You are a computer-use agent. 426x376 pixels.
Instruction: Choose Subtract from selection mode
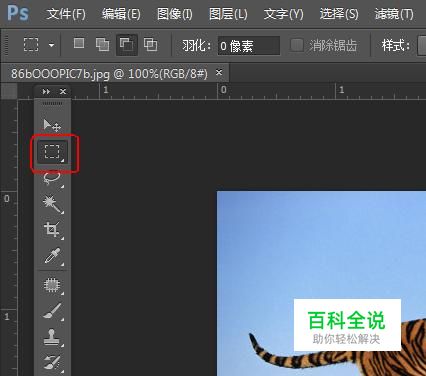coord(127,44)
